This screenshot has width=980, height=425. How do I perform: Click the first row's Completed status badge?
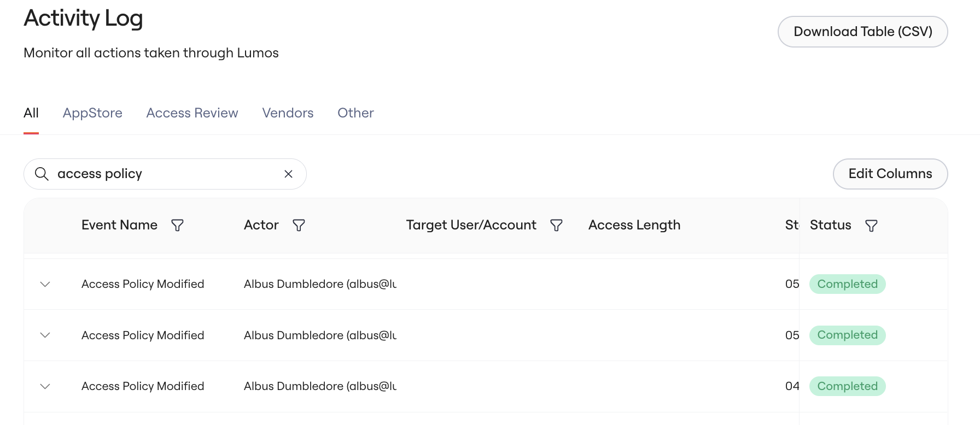847,284
